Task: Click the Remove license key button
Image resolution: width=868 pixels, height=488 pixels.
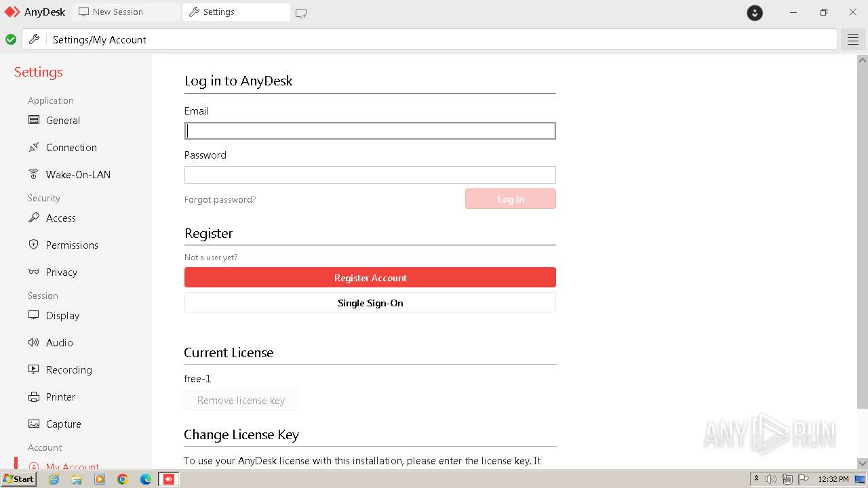Action: tap(241, 400)
